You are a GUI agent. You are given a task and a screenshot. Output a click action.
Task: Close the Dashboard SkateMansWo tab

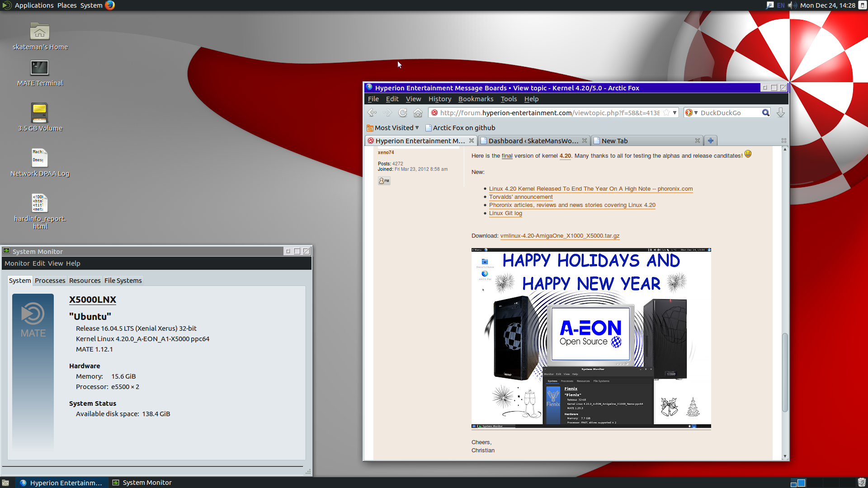pyautogui.click(x=585, y=141)
